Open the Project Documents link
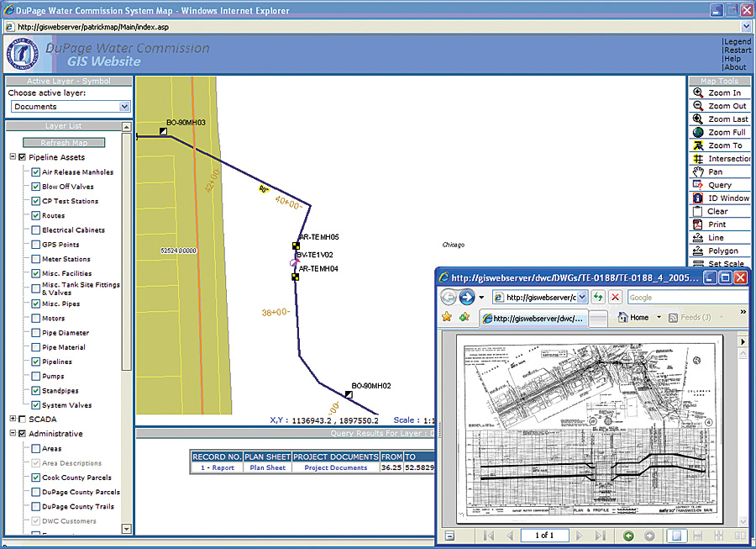 pos(335,467)
